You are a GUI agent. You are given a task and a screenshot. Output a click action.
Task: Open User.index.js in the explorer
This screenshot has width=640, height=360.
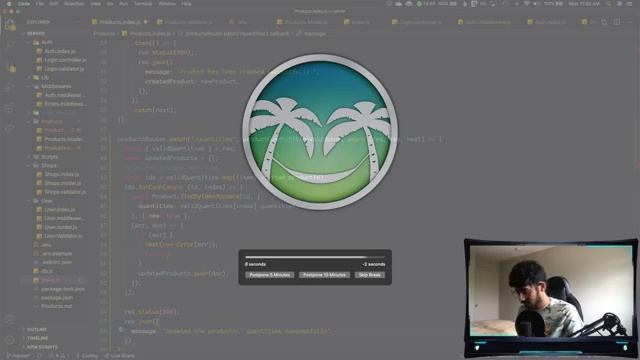tap(60, 209)
